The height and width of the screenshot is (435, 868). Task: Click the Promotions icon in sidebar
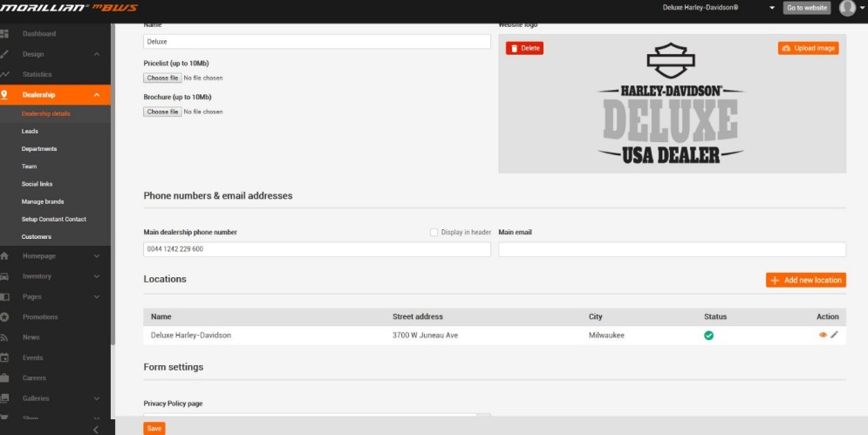(x=5, y=316)
